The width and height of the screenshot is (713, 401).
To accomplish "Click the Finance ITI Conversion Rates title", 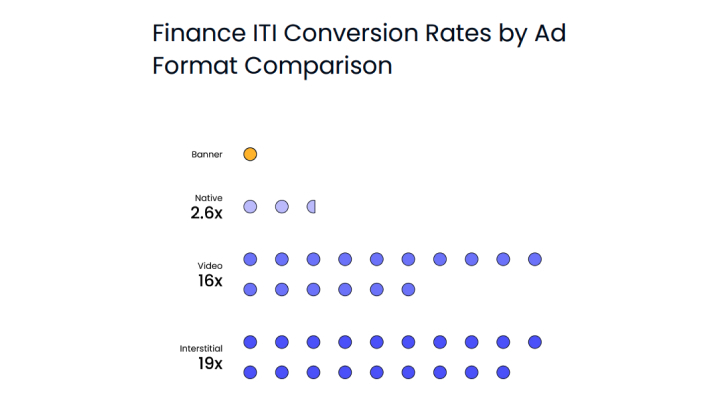I will pyautogui.click(x=359, y=49).
